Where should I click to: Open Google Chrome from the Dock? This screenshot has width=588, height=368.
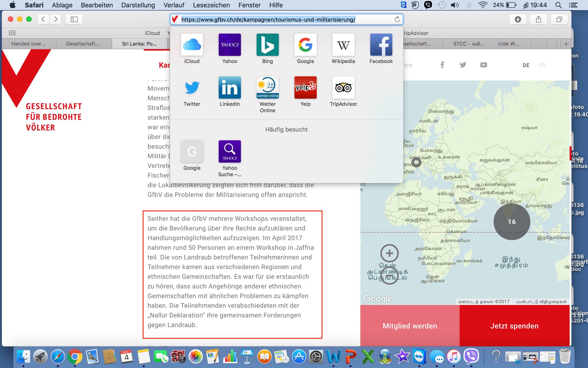[75, 357]
